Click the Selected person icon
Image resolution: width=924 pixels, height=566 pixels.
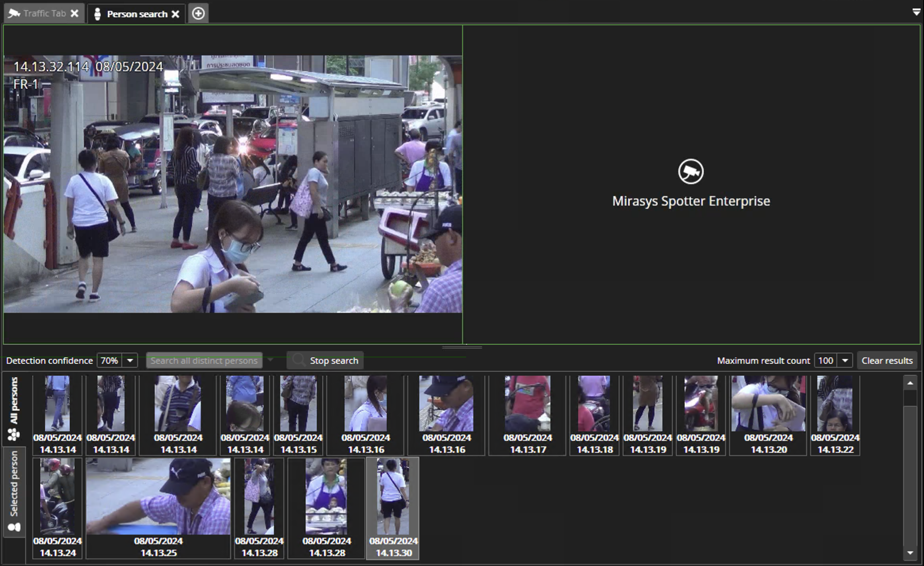pos(14,527)
